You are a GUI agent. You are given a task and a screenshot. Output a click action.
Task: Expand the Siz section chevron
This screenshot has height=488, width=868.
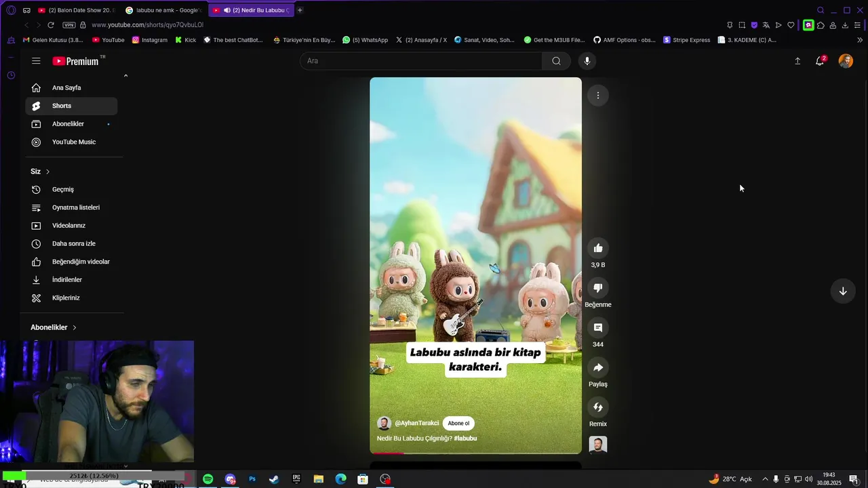(x=47, y=171)
